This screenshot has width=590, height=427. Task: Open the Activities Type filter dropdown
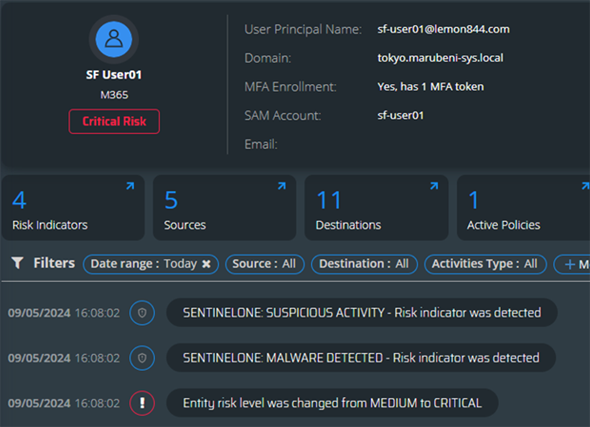(x=485, y=264)
